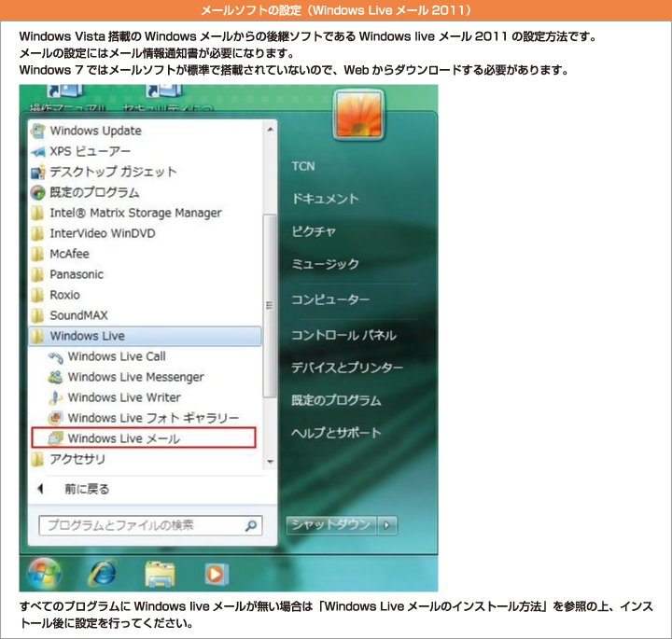Click the program list scrollbar thumb

click(270, 305)
